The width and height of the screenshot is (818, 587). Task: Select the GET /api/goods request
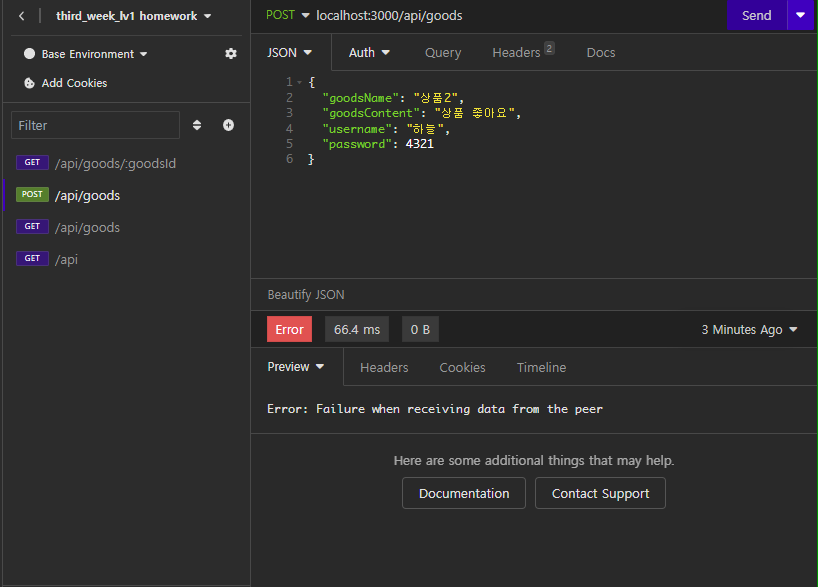(127, 227)
